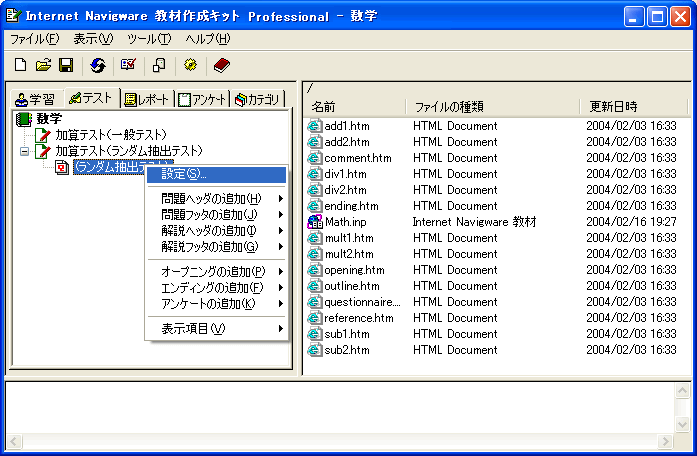Sort files by 更新日時 column header
The image size is (697, 456).
pyautogui.click(x=613, y=106)
